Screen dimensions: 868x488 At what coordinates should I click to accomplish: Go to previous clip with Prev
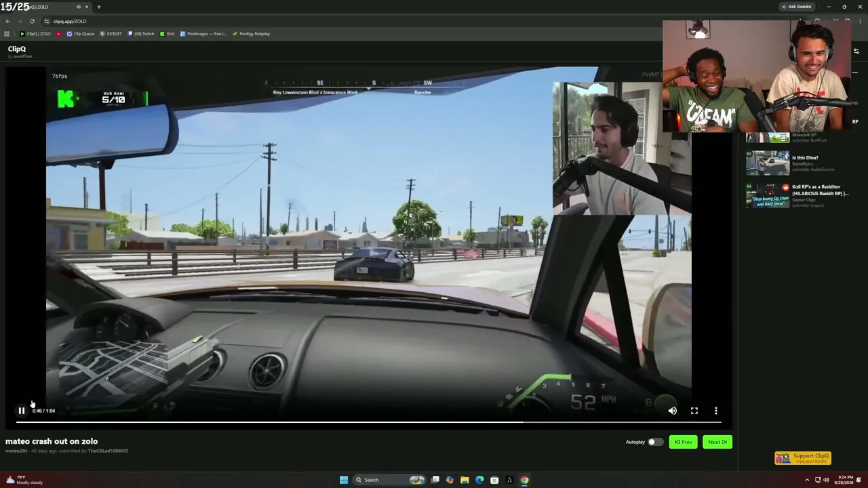683,442
